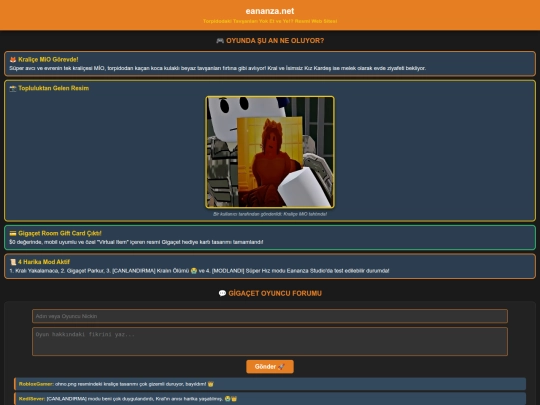Click the fox icon beside Kraliçe MİO Görevde
Screen dimensions: 540x405
click(x=13, y=60)
